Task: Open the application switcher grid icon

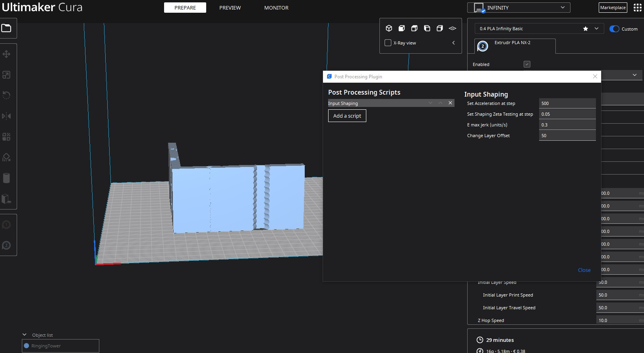Action: click(x=637, y=8)
